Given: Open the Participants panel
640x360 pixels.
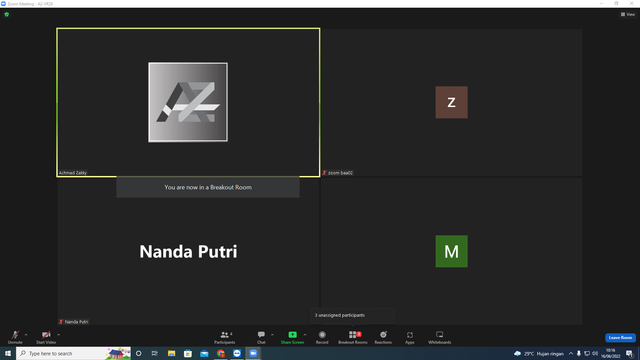Looking at the screenshot, I should coord(224,337).
